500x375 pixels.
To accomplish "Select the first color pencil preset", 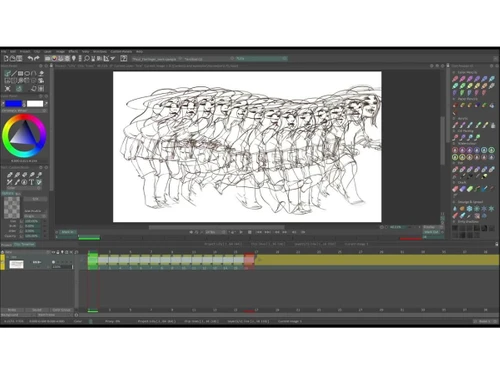I will click(x=455, y=79).
